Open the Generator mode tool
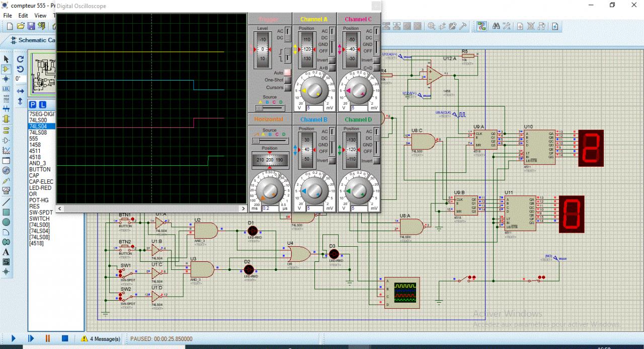The image size is (644, 349). pos(6,171)
